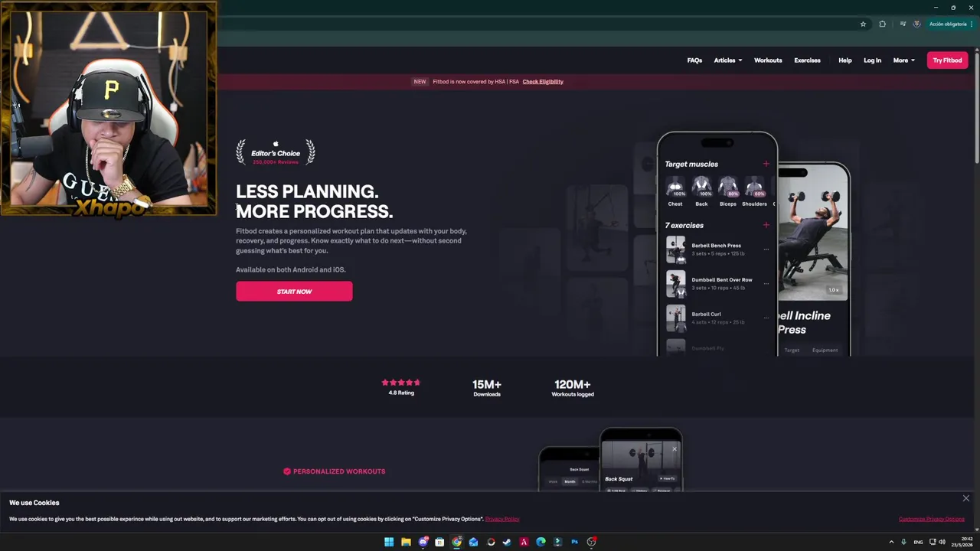Select the Back muscle icon
The width and height of the screenshot is (980, 551).
701,187
